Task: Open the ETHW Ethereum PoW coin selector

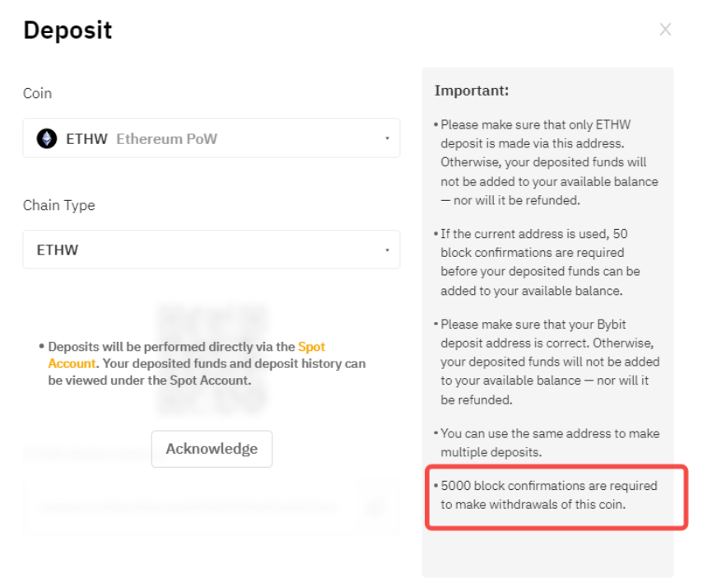Action: (x=211, y=138)
